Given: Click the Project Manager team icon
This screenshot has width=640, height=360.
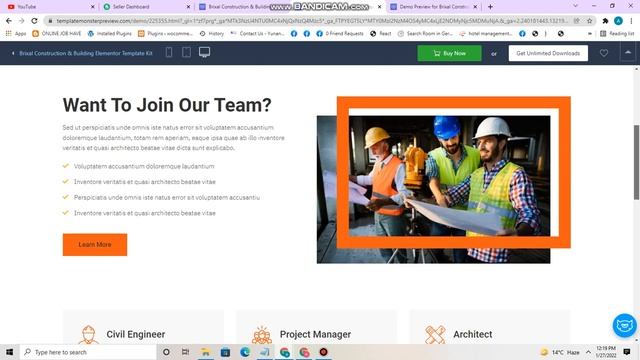Looking at the screenshot, I should click(262, 335).
